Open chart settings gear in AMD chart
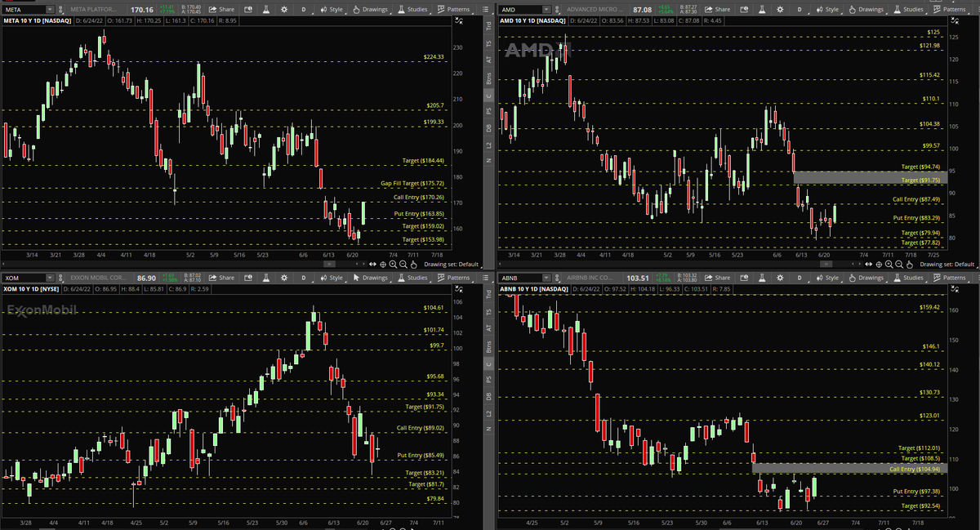This screenshot has height=530, width=980. (780, 9)
